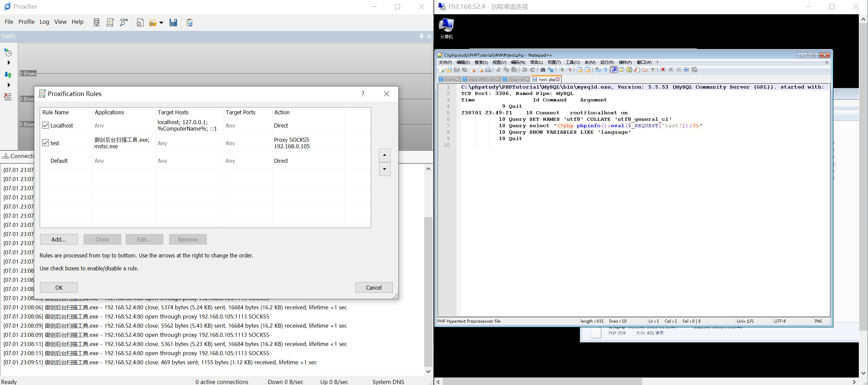Click the Open Profile folder icon
This screenshot has width=868, height=385.
point(153,22)
